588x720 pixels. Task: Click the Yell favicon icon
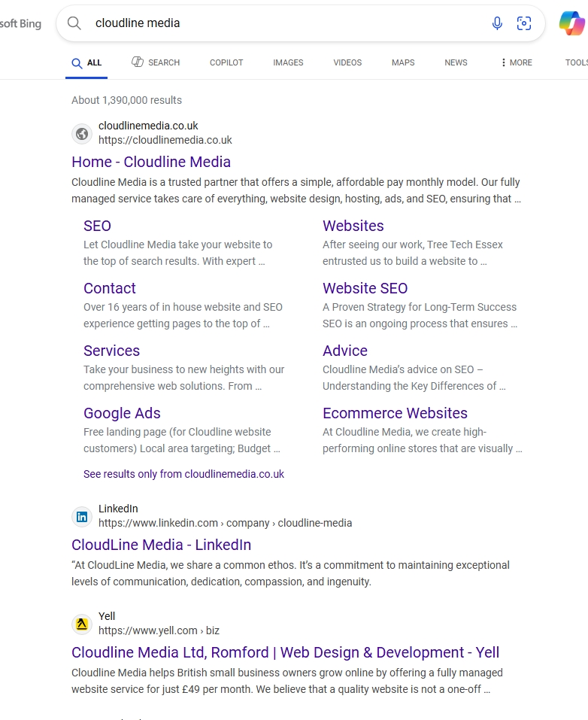82,624
